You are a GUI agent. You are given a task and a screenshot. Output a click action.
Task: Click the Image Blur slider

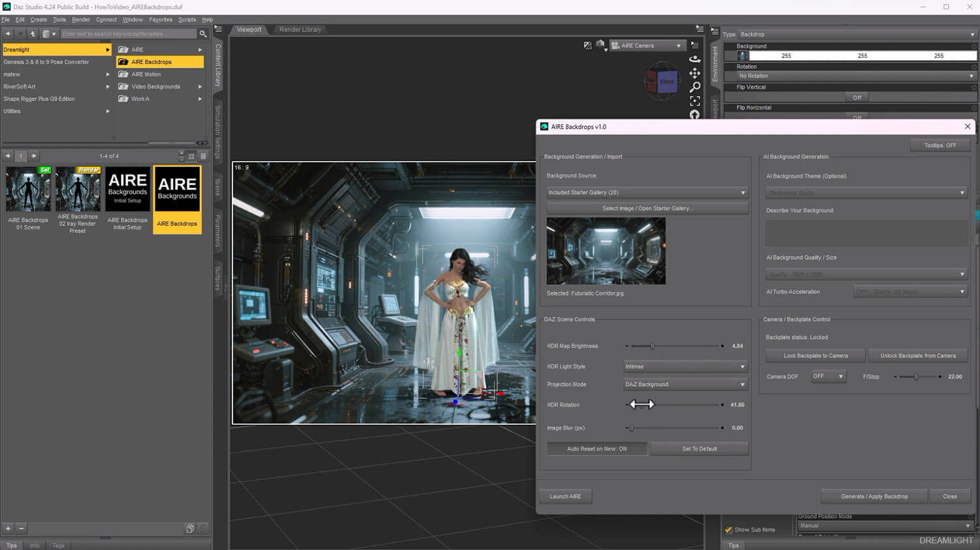pyautogui.click(x=674, y=428)
